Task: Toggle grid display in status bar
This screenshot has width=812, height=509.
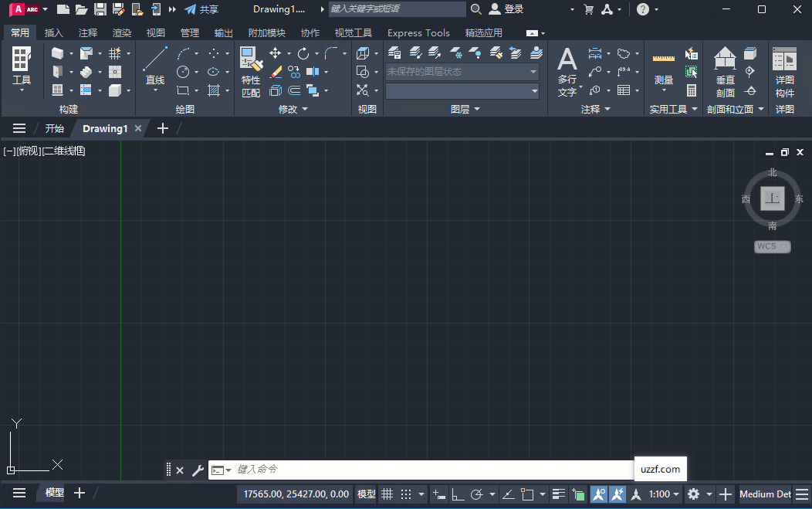Action: (387, 494)
